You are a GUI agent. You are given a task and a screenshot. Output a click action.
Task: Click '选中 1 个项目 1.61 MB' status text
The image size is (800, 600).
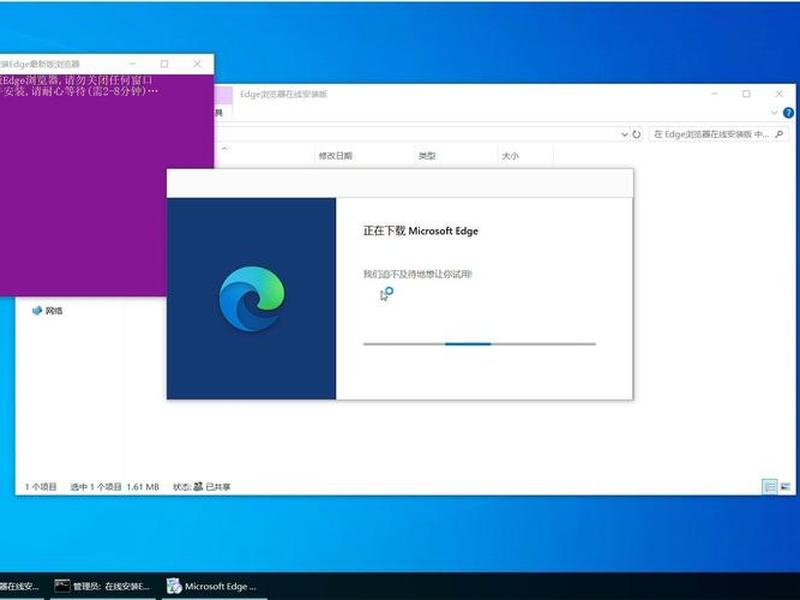(x=115, y=487)
